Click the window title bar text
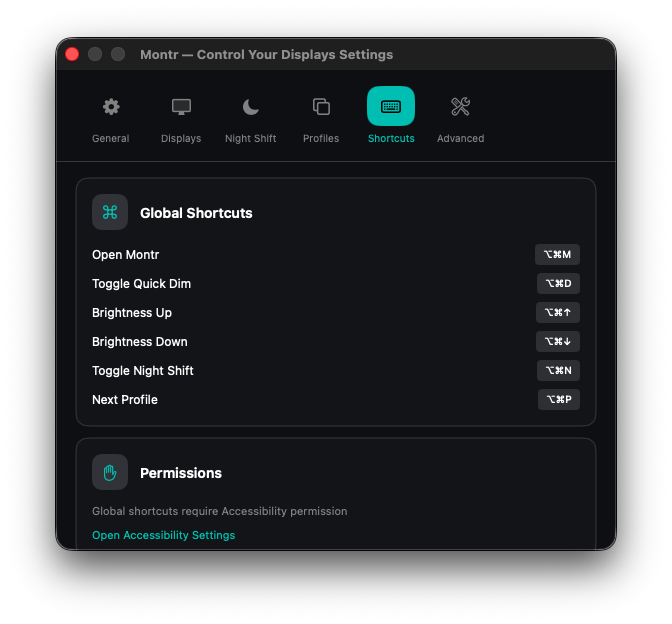672x624 pixels. point(266,55)
